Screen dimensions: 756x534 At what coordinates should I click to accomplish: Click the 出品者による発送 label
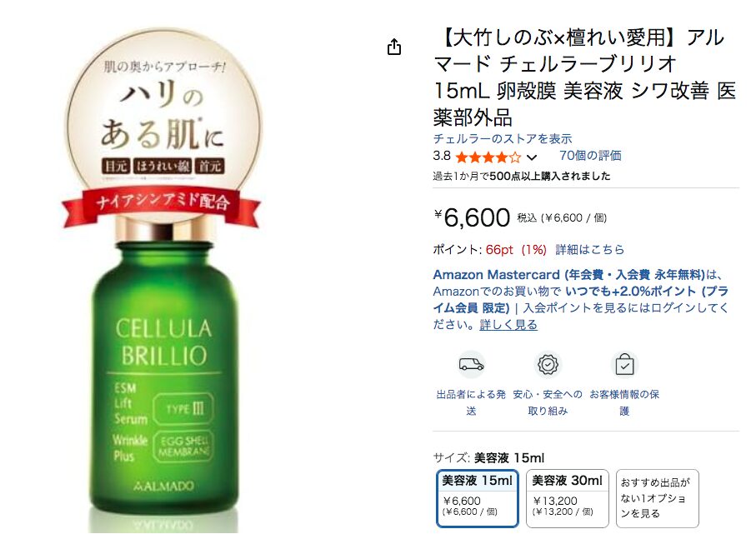point(471,402)
